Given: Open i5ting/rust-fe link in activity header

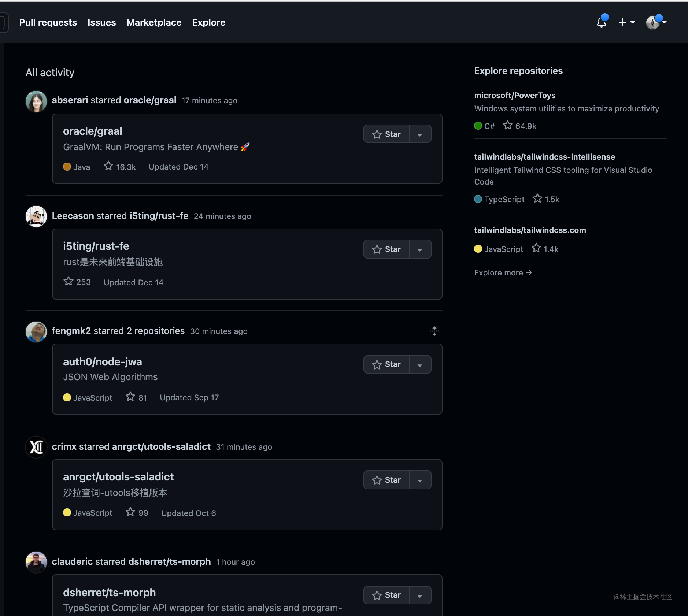Looking at the screenshot, I should pos(159,216).
